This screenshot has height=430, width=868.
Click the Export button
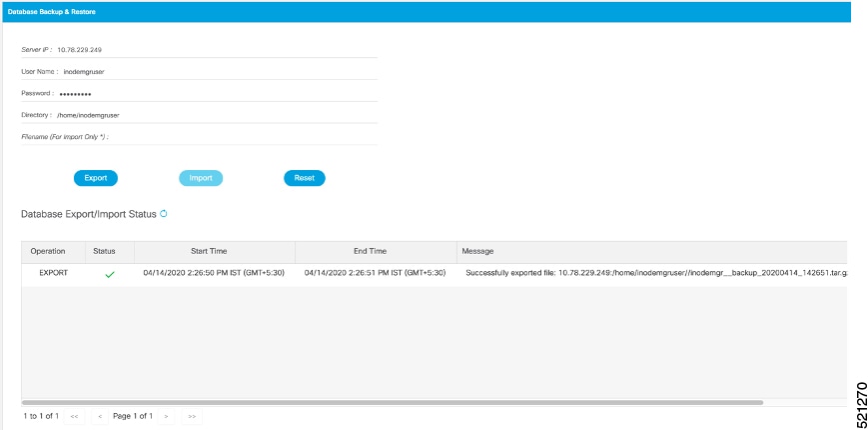pyautogui.click(x=96, y=178)
